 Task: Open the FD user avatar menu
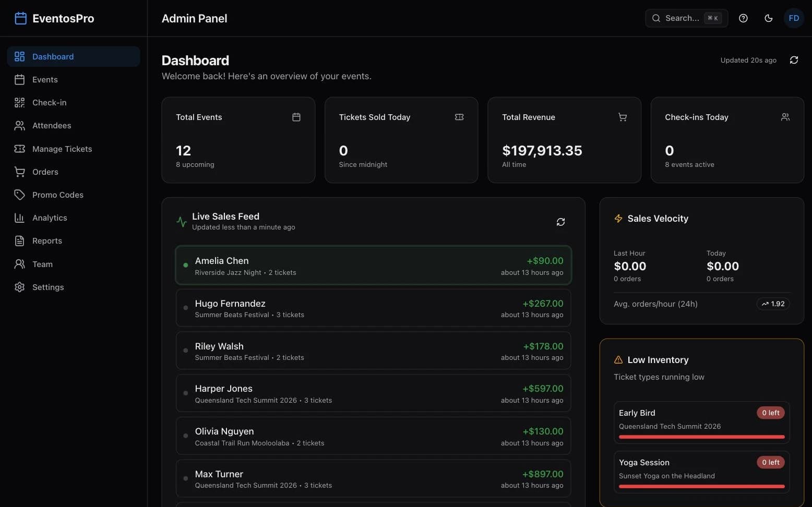tap(794, 18)
